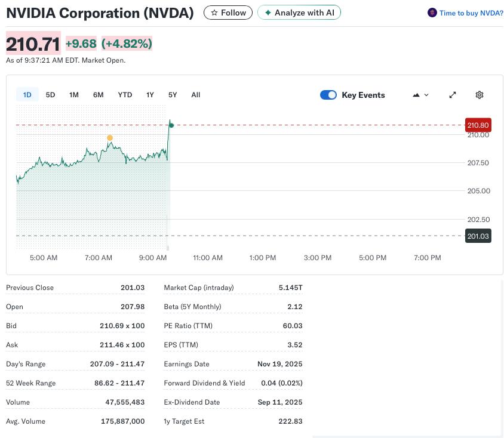
Task: Open the chart type dropdown
Action: click(420, 95)
